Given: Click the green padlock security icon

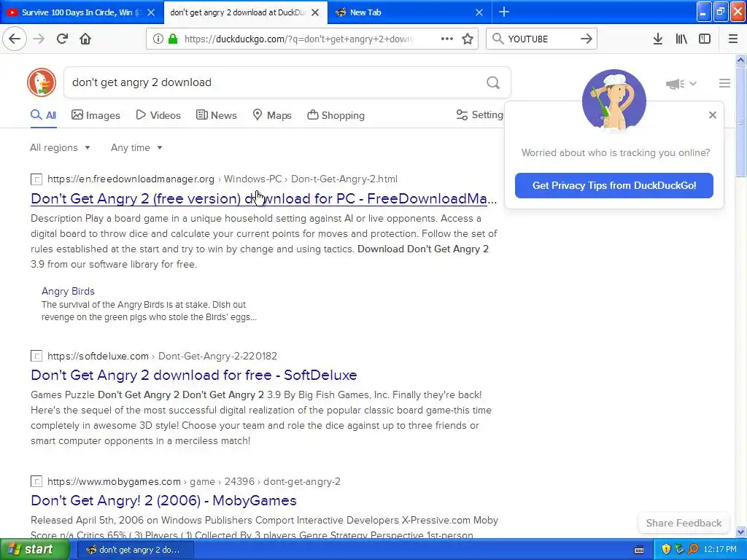Looking at the screenshot, I should tap(173, 39).
